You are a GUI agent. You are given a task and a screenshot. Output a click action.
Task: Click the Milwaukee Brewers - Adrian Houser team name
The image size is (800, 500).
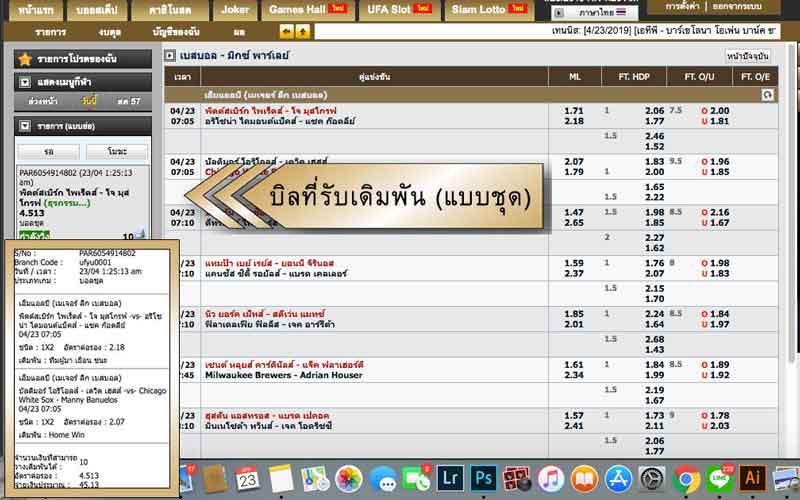pyautogui.click(x=284, y=375)
